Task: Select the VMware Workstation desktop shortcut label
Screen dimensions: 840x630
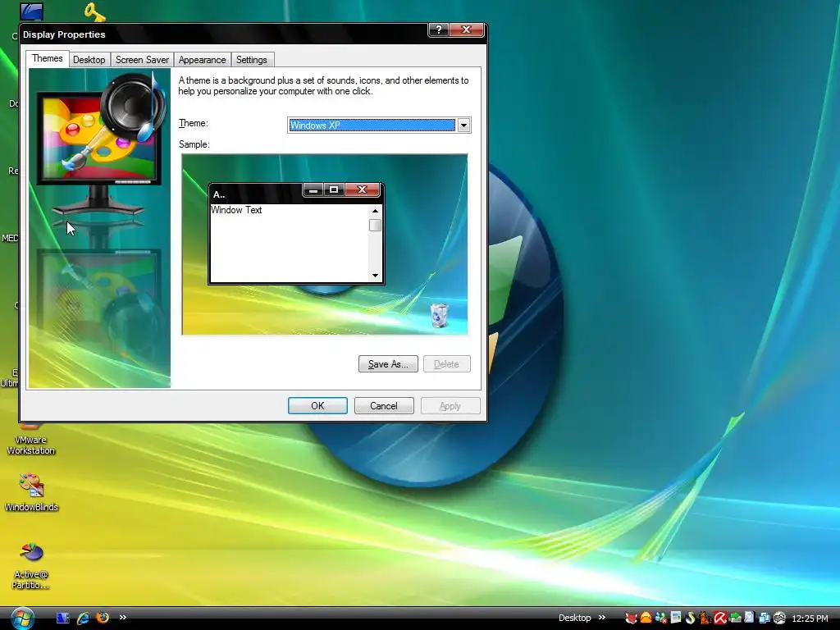Action: click(31, 445)
